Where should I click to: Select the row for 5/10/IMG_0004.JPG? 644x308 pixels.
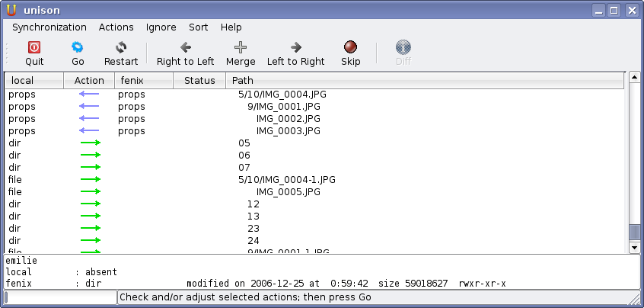pos(314,95)
